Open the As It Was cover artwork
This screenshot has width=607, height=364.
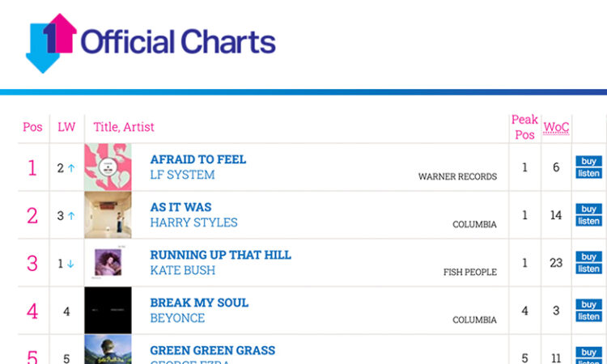pyautogui.click(x=108, y=214)
